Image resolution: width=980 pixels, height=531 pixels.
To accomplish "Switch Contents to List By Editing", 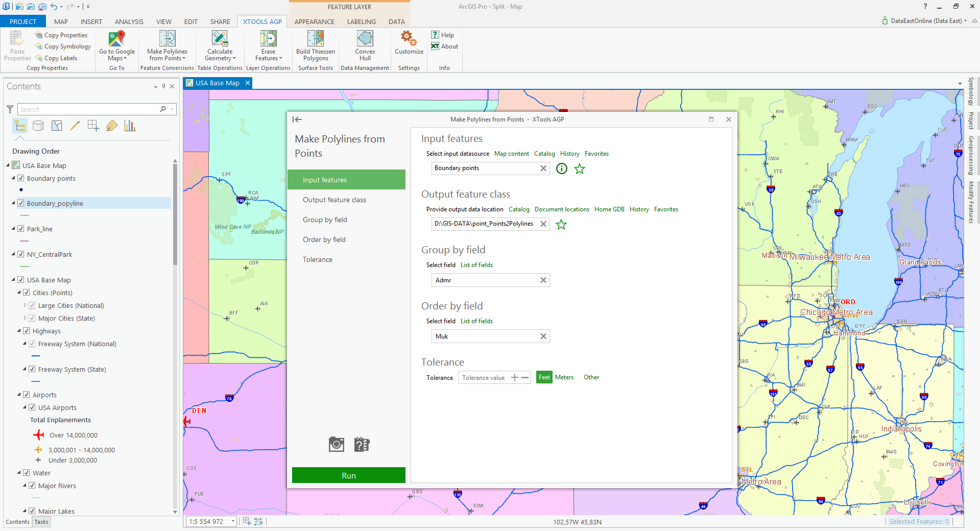I will tap(75, 126).
